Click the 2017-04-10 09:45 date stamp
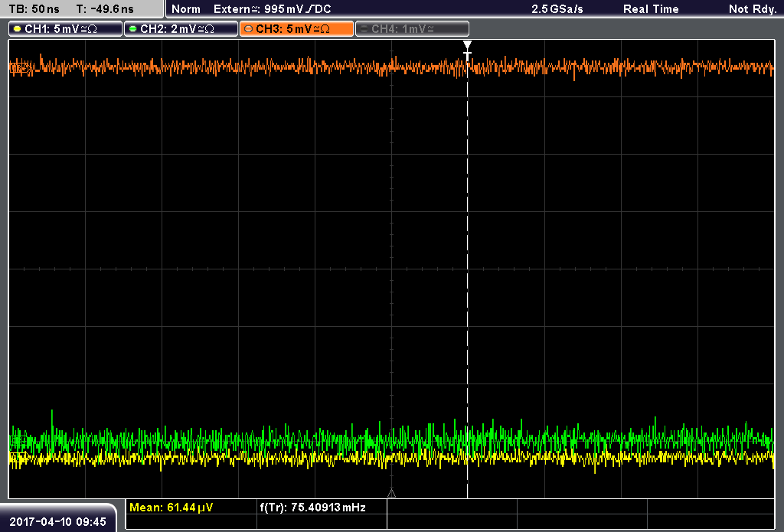 pos(58,521)
